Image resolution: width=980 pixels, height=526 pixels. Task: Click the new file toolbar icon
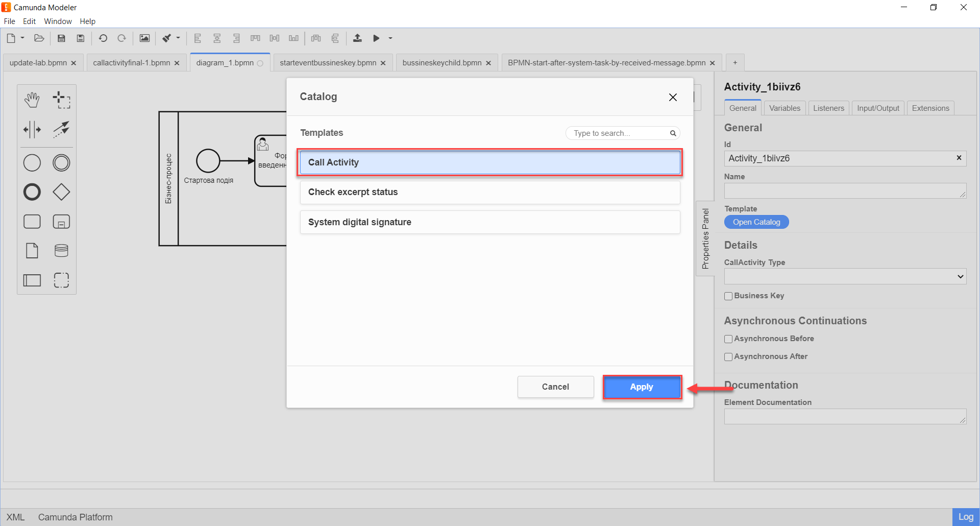[11, 38]
